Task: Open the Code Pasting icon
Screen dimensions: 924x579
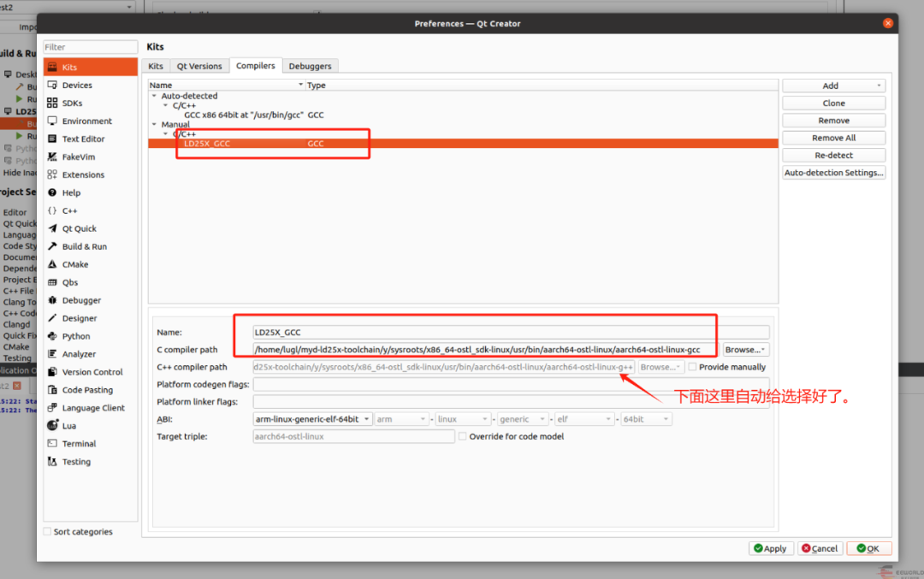Action: pyautogui.click(x=52, y=390)
